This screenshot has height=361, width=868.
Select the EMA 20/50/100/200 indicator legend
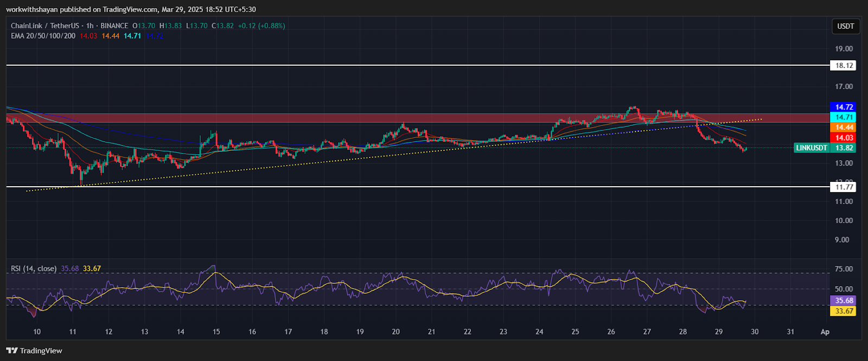pos(43,36)
